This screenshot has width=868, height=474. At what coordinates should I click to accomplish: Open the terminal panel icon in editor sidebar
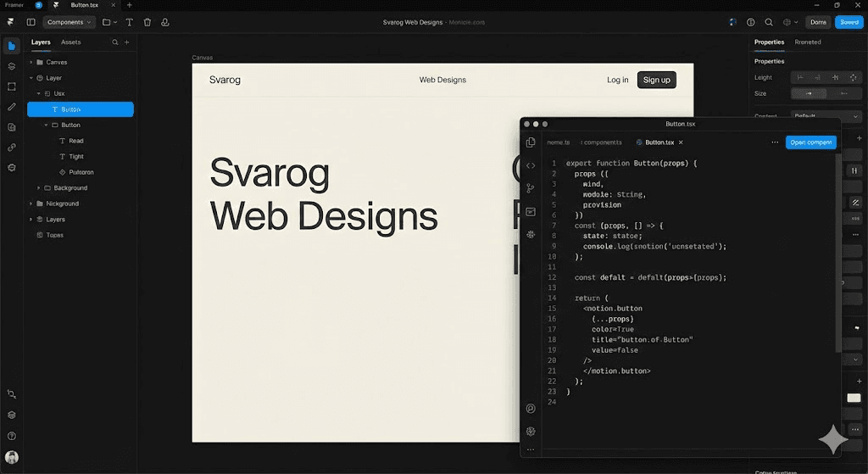click(x=531, y=211)
